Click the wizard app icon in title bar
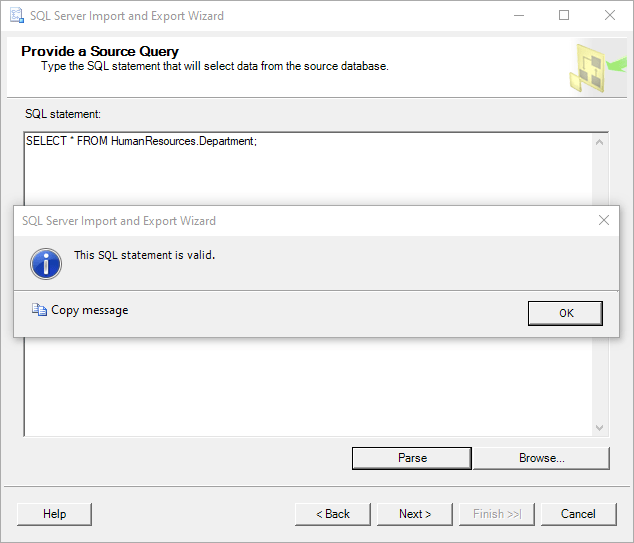The image size is (634, 543). (17, 15)
